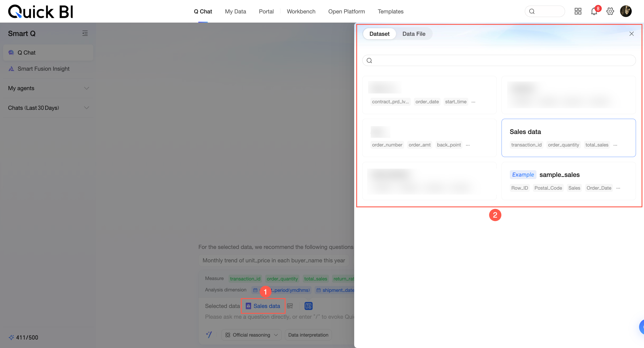Screen dimensions: 644x348
Task: Click the blue field display toggle icon
Action: coord(308,306)
